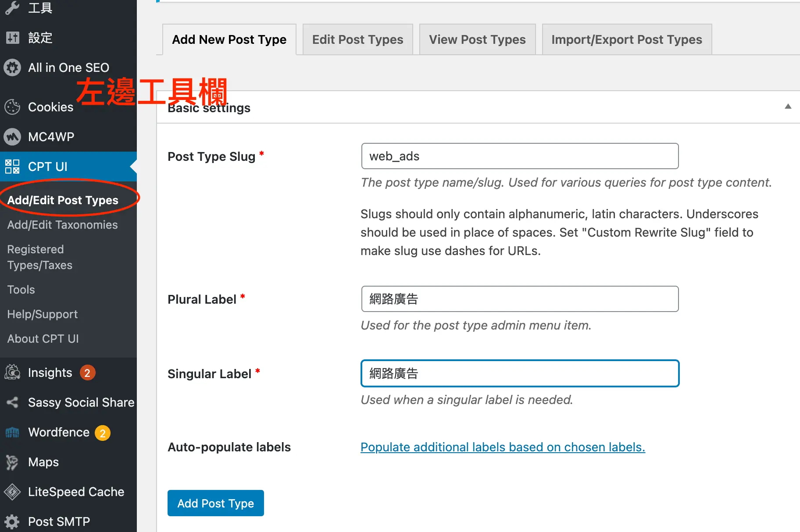
Task: Click the Sassy Social Share icon
Action: (x=12, y=402)
